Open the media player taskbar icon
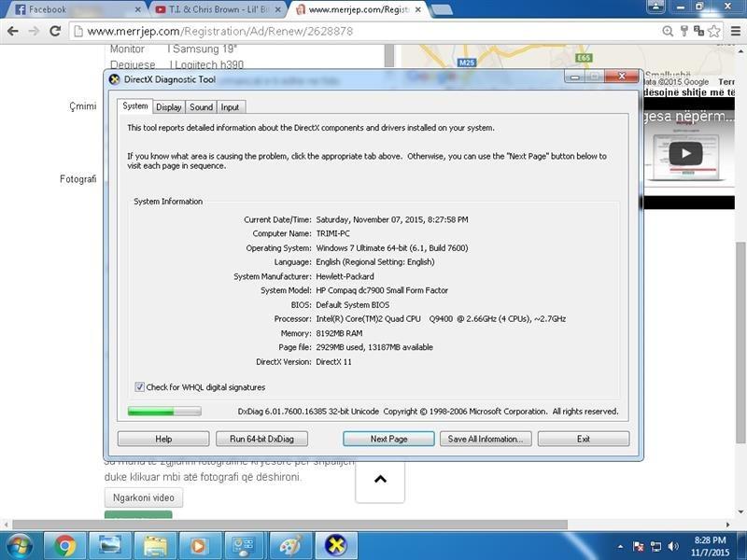This screenshot has height=560, width=747. pos(200,546)
